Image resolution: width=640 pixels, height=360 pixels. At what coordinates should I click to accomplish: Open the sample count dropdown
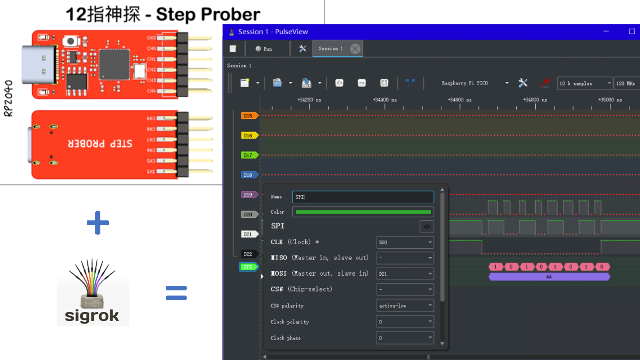[x=584, y=83]
